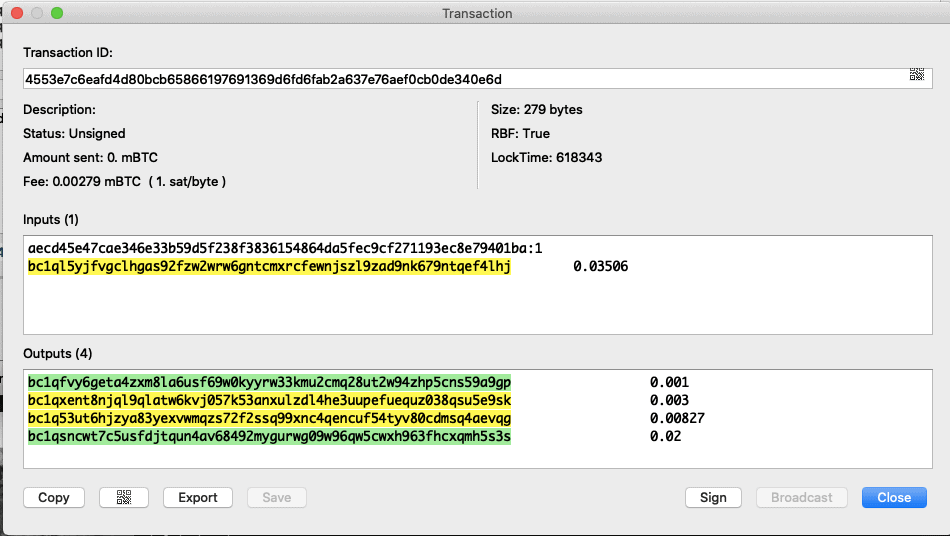
Task: Select input amount 0.03506
Action: pos(600,266)
